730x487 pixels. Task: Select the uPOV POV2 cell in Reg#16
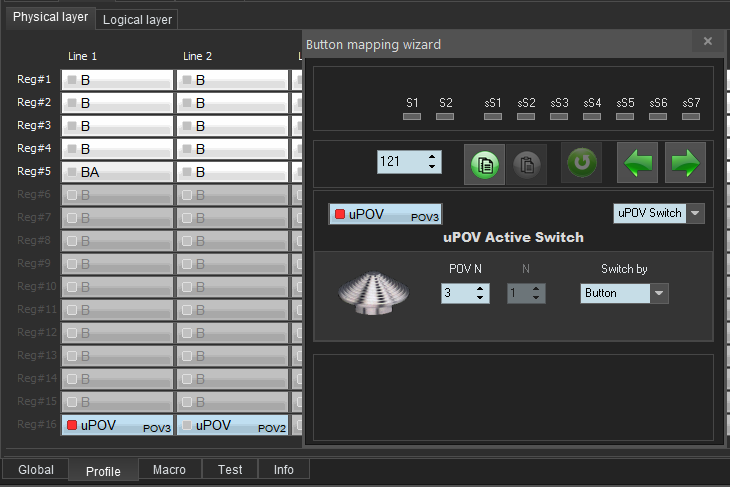pos(232,425)
